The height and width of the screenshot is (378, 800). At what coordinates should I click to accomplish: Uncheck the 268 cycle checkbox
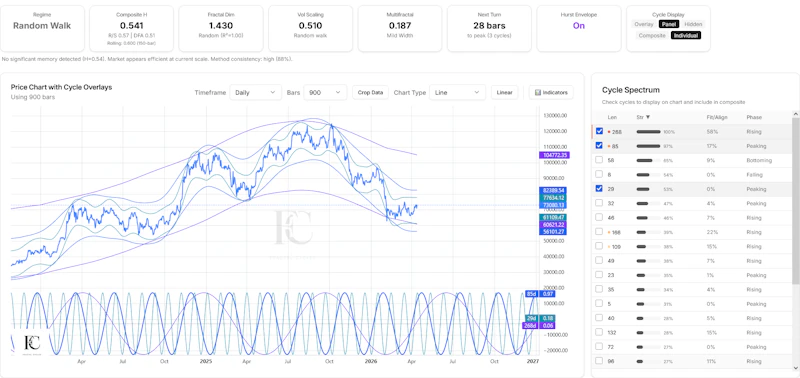click(599, 131)
